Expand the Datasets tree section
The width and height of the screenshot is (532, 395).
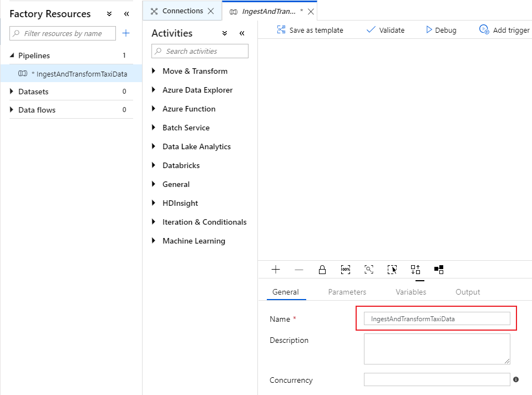pos(12,92)
